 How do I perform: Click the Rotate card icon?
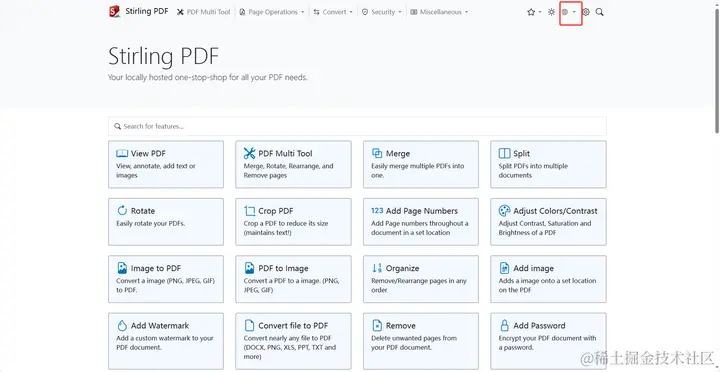click(x=122, y=211)
